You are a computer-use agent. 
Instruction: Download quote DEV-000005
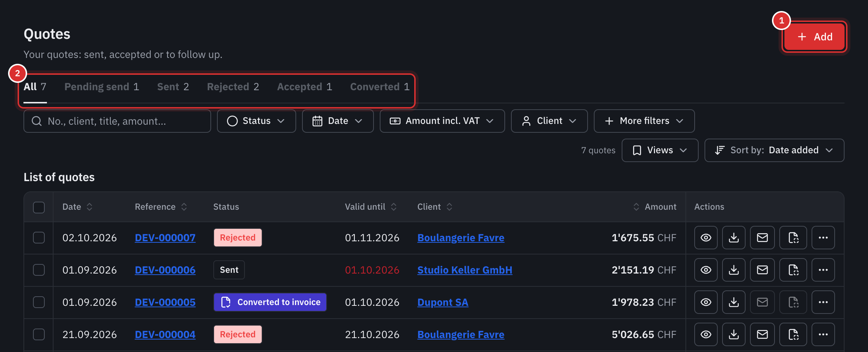(733, 302)
